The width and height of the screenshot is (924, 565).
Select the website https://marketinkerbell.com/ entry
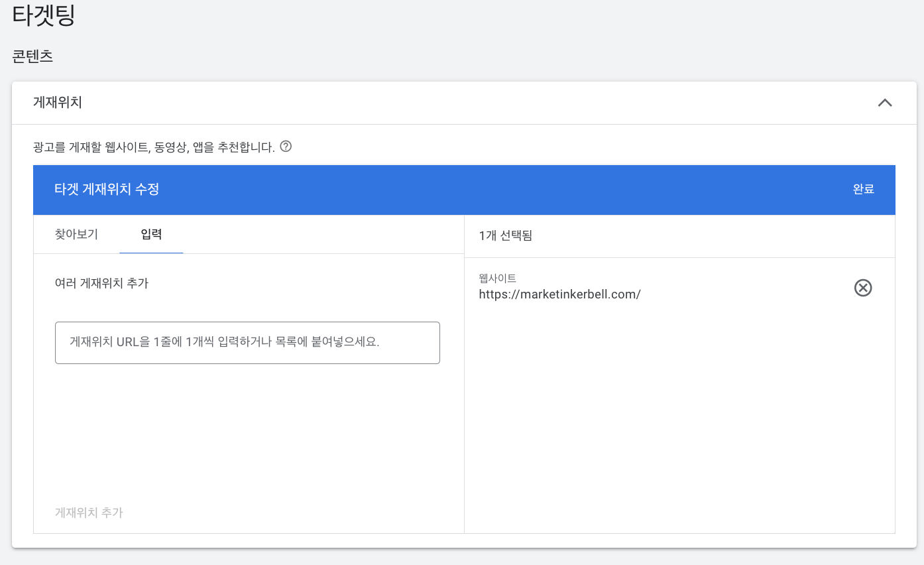tap(560, 294)
